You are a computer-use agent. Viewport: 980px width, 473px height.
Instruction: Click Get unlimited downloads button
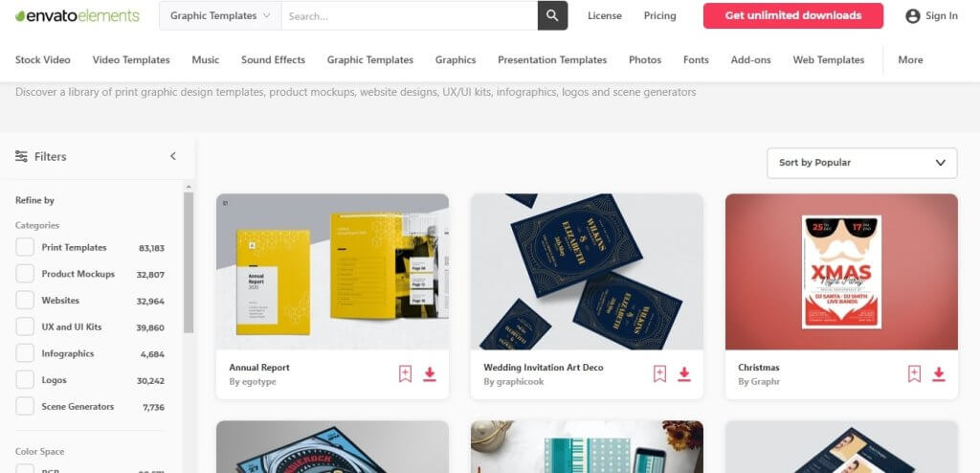click(x=793, y=15)
